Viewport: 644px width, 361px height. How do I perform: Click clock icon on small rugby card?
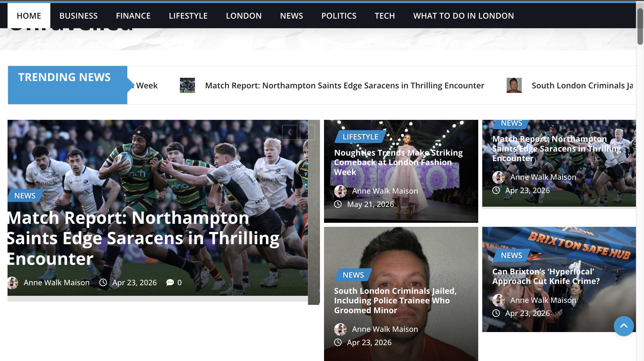(x=496, y=190)
